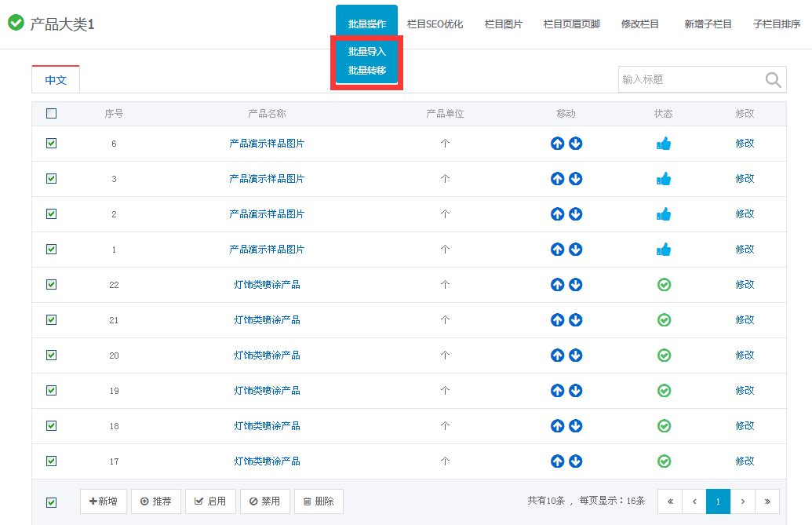Choose 批量转移 from the dropdown
The width and height of the screenshot is (812, 525).
pos(366,71)
